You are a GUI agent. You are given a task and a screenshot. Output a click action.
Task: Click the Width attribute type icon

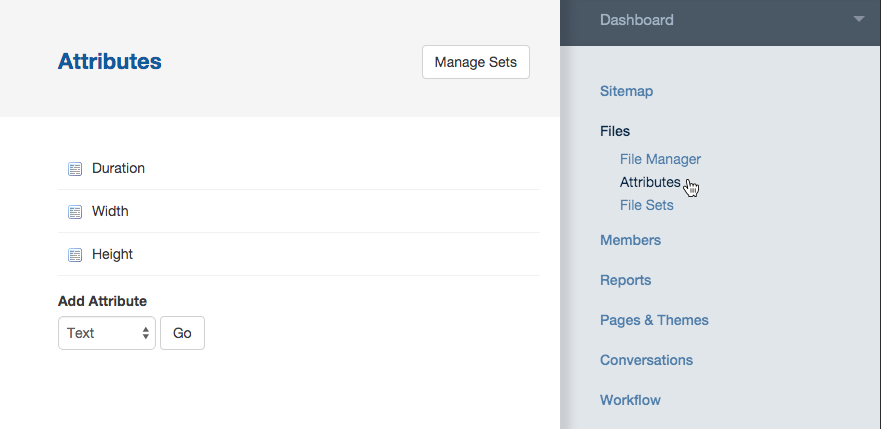pyautogui.click(x=75, y=212)
